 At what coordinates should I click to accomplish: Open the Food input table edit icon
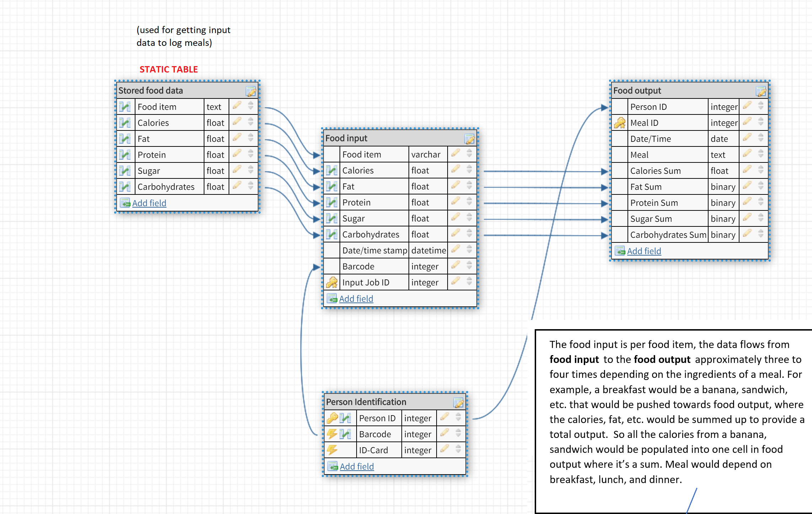(x=469, y=139)
